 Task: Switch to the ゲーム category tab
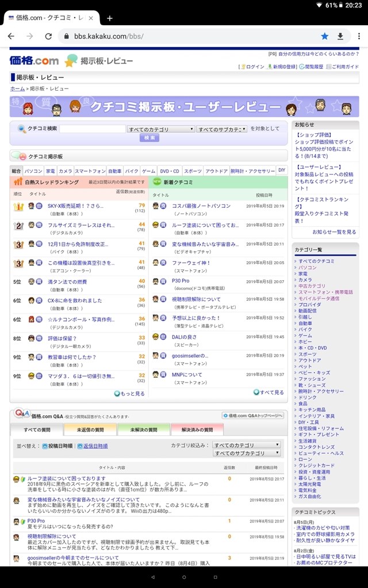click(148, 171)
